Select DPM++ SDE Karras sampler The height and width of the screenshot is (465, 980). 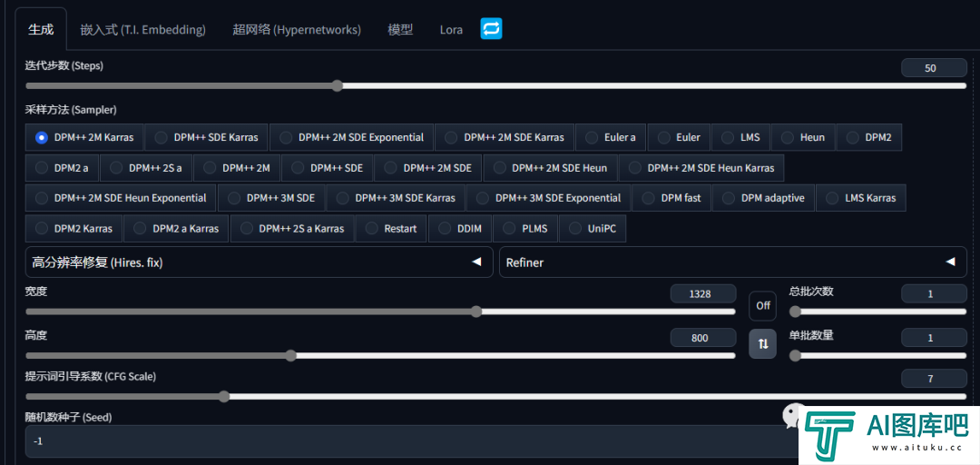pos(206,137)
